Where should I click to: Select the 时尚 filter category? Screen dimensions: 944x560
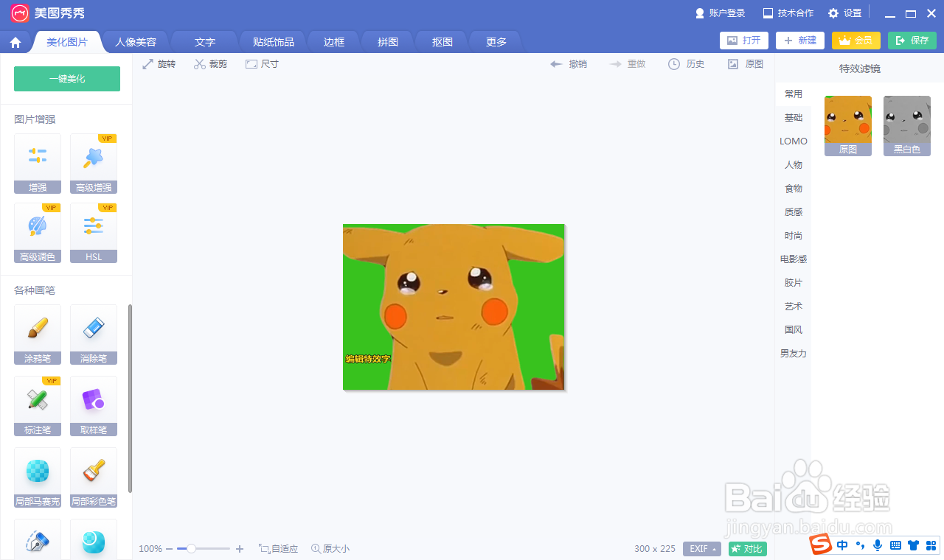point(794,236)
